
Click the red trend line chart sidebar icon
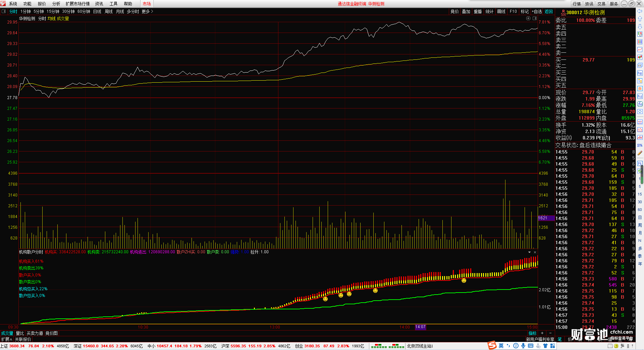[640, 50]
